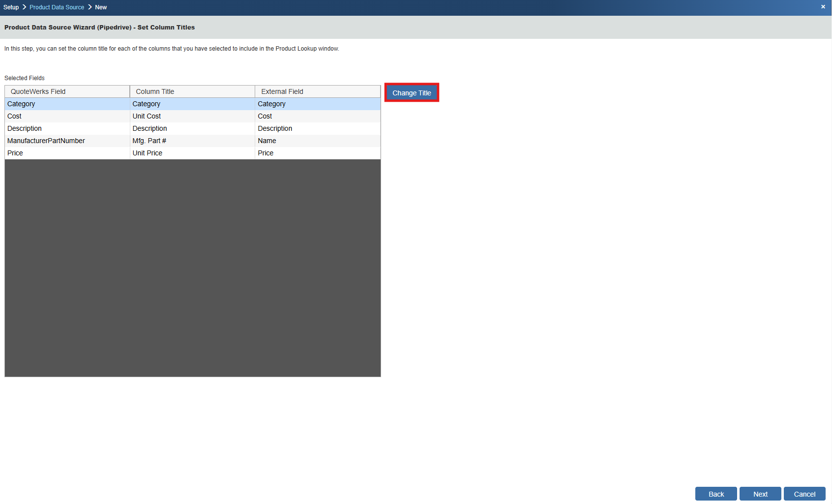Select the Cost field row
This screenshot has width=832, height=504.
point(14,116)
